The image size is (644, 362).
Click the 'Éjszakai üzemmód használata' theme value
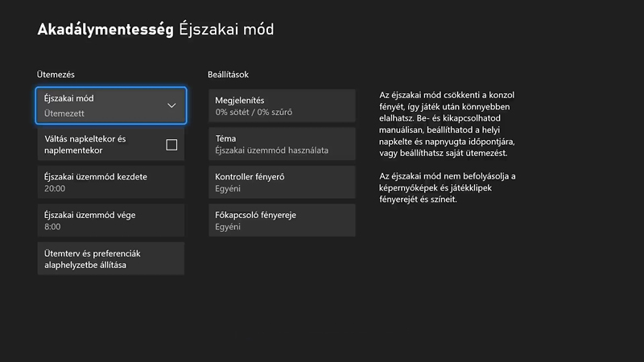[x=272, y=151]
